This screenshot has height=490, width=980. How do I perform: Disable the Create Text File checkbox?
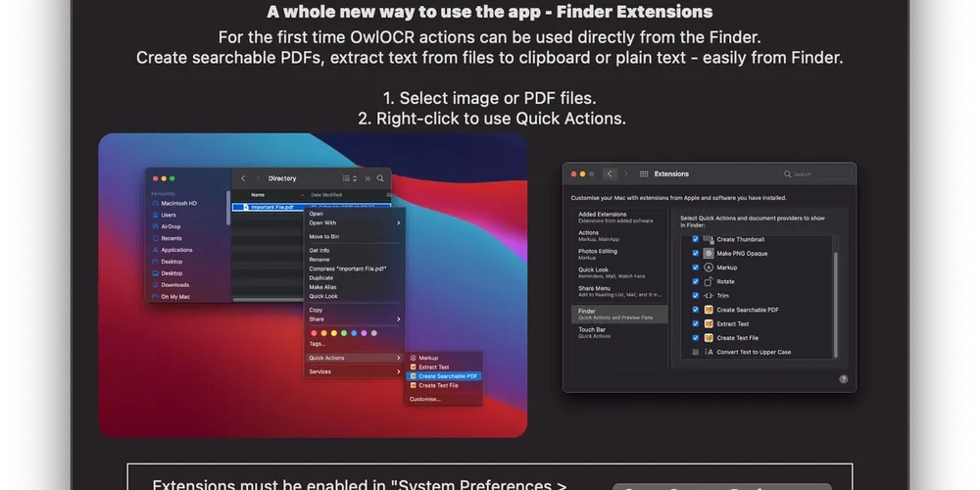click(695, 337)
